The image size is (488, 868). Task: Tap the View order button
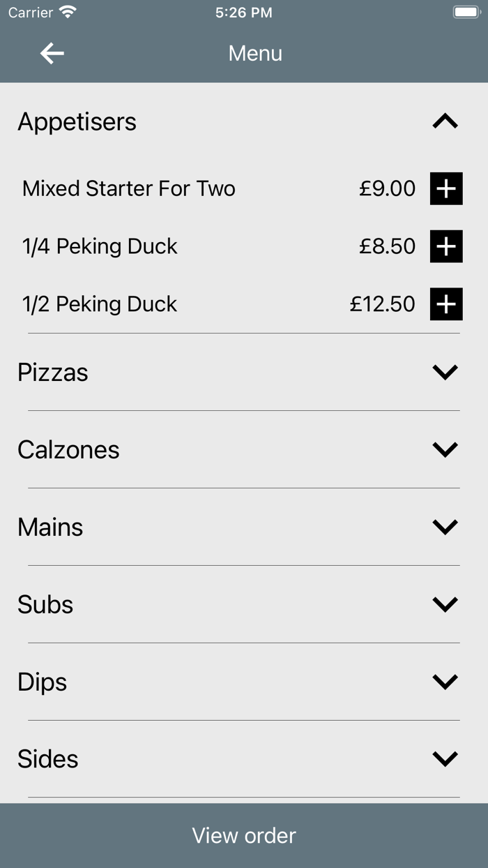click(x=244, y=835)
